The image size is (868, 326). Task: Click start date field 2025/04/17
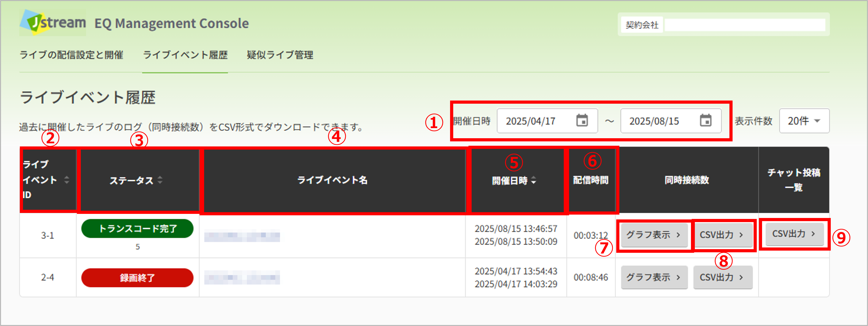coord(547,121)
